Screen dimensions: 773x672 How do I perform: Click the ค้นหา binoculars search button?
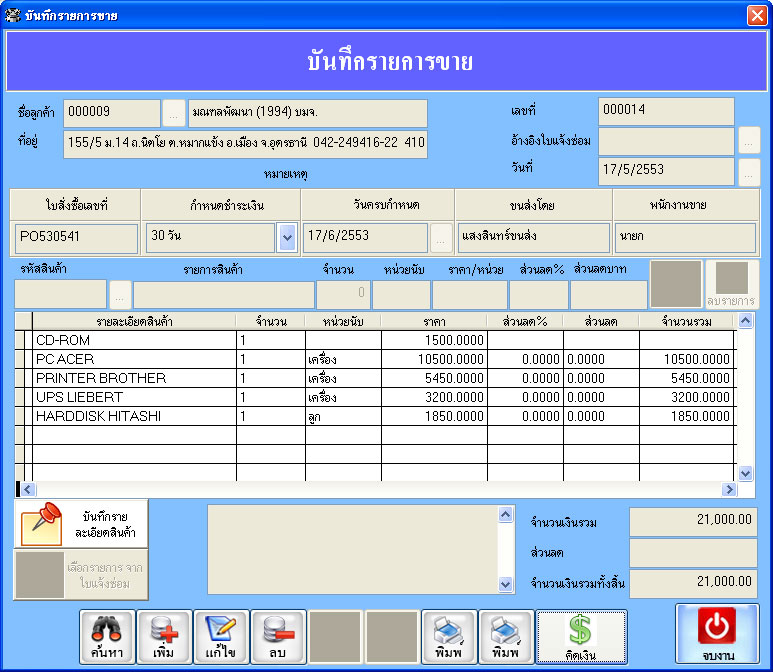click(x=106, y=636)
